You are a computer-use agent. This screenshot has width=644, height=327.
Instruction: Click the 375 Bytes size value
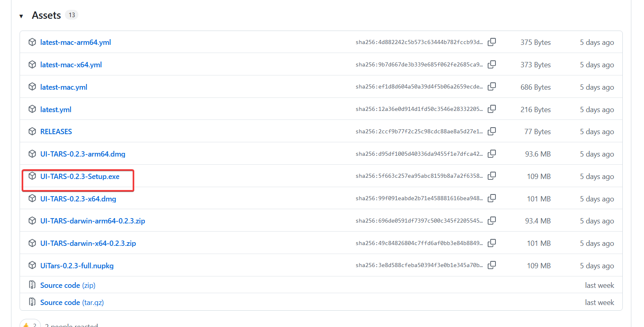(535, 42)
